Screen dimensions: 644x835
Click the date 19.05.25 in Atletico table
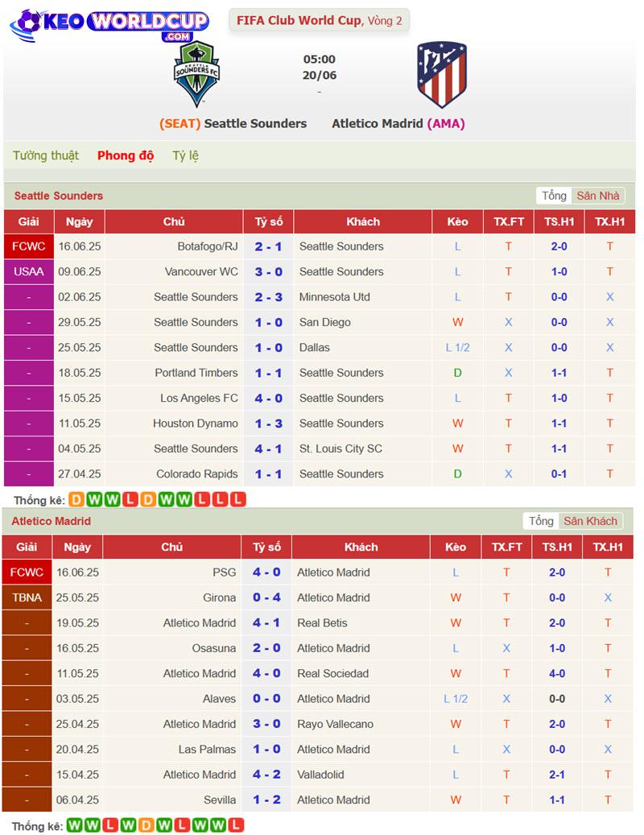(77, 623)
